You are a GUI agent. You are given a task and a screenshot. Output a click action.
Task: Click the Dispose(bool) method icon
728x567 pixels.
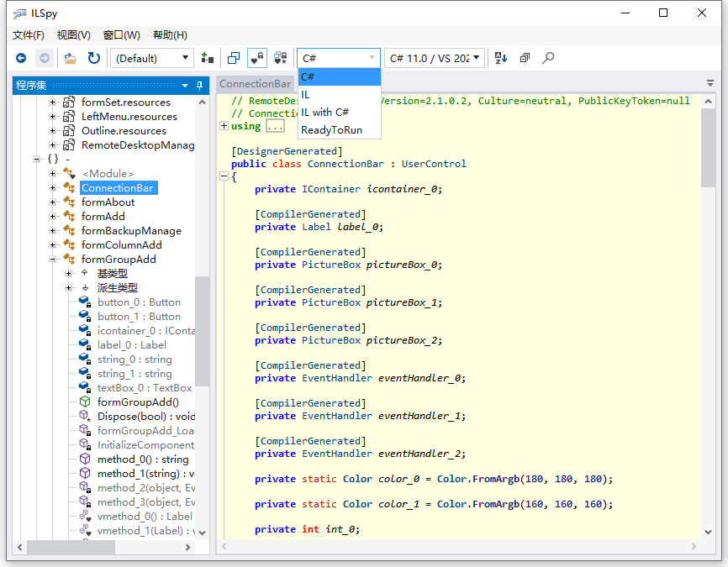85,416
